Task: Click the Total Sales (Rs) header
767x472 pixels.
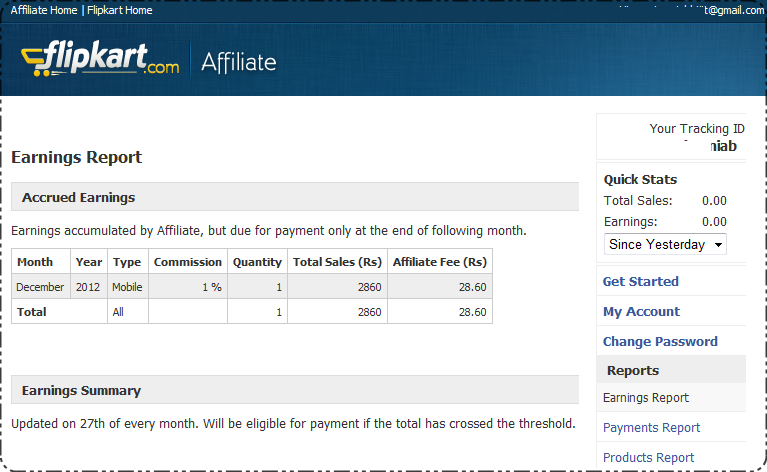Action: click(338, 262)
